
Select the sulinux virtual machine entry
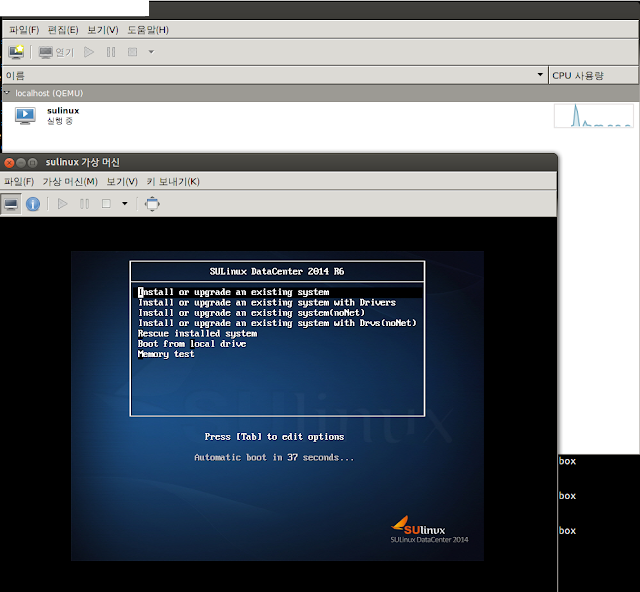tap(62, 115)
